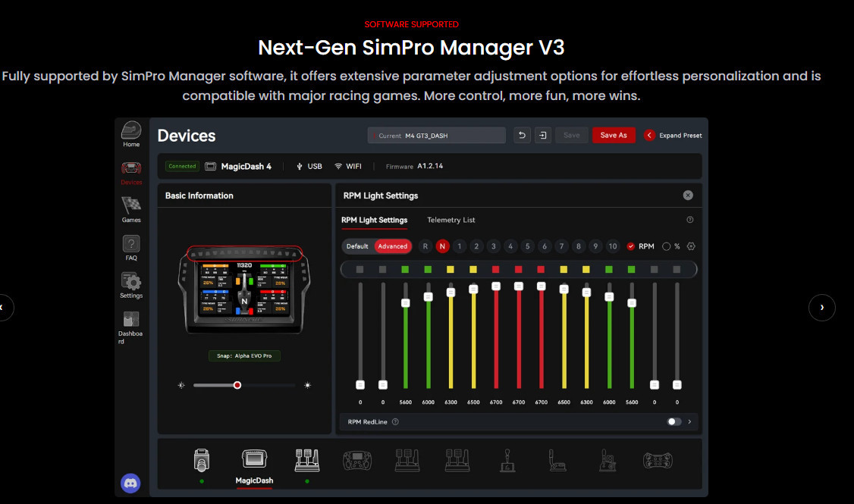Select gear N button

pos(442,246)
